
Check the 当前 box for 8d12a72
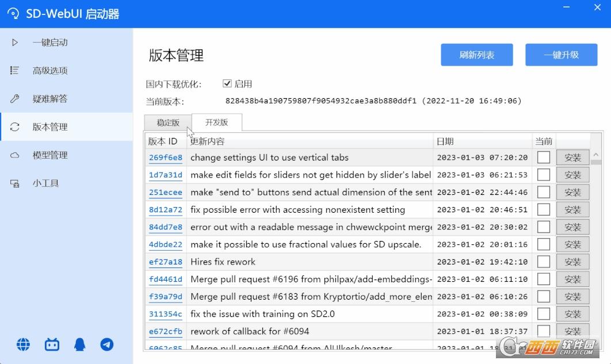(x=544, y=209)
